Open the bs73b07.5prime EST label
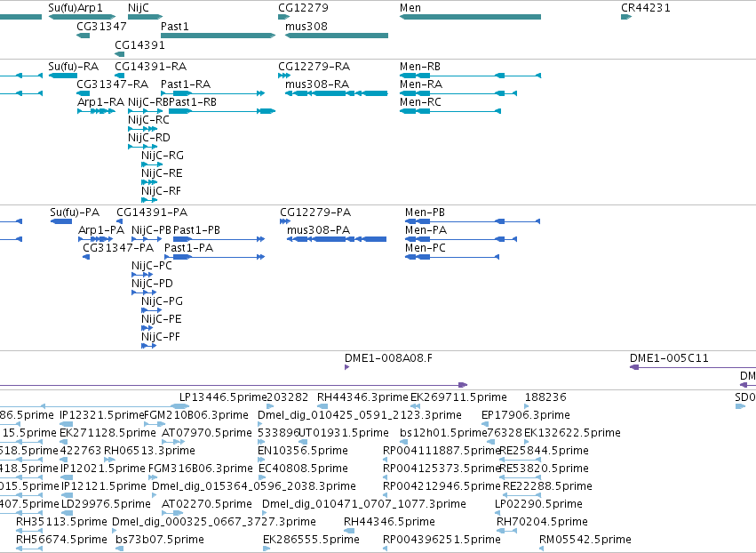 160,539
